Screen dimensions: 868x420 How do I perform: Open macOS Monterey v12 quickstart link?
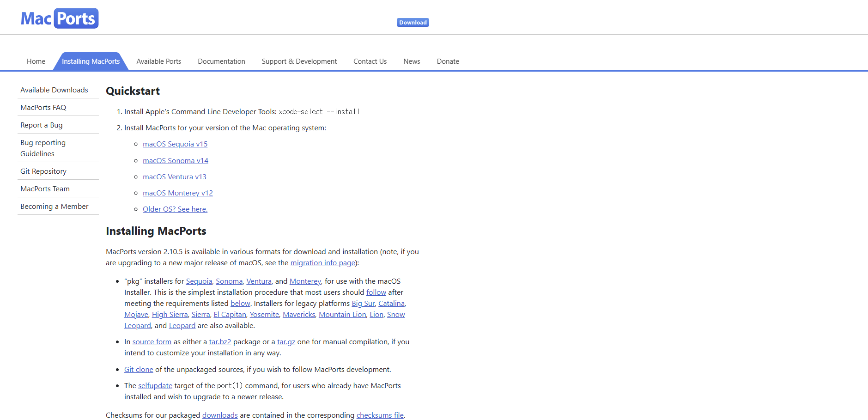[x=178, y=193]
